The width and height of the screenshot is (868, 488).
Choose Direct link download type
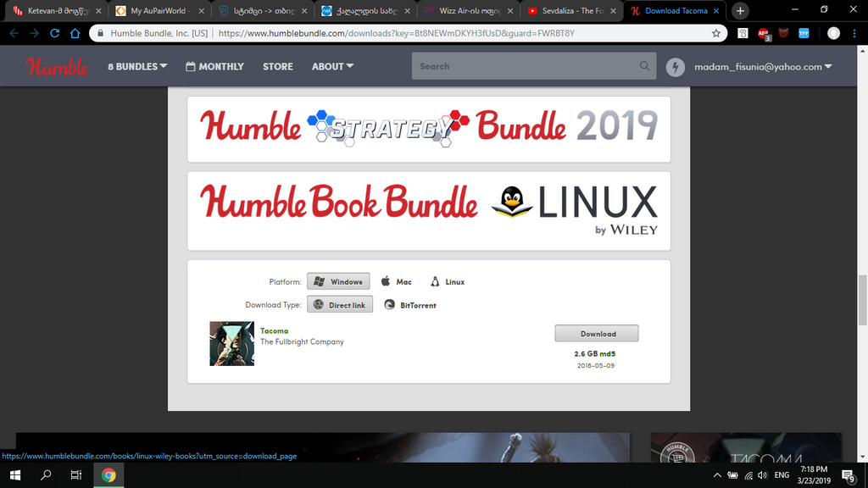(340, 305)
